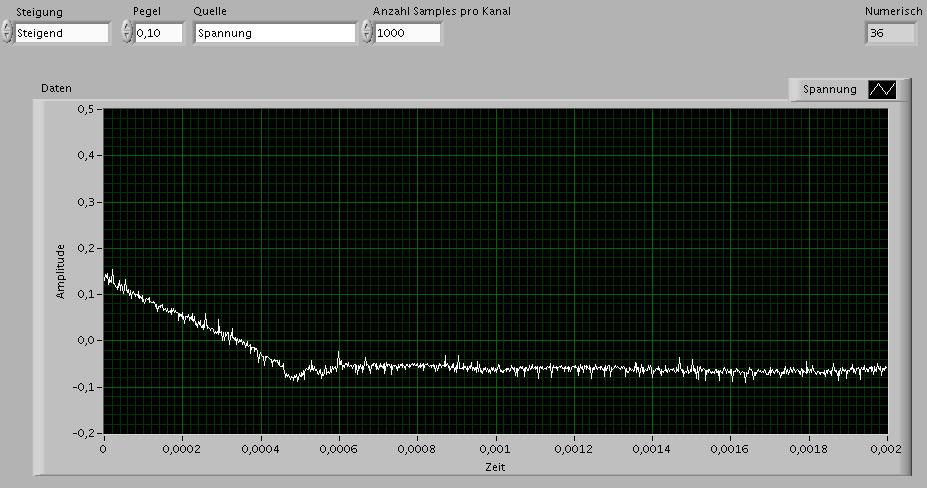Click the 0,4 amplitude axis value
The image size is (927, 488).
click(x=86, y=155)
